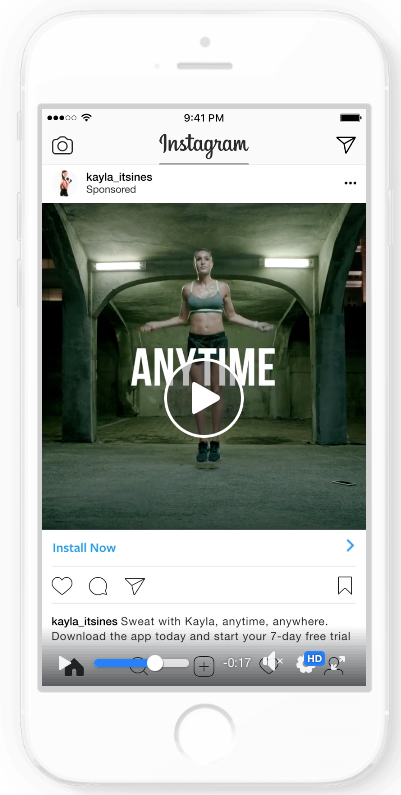Expand Install Now with the chevron arrow
This screenshot has width=401, height=795.
point(350,546)
